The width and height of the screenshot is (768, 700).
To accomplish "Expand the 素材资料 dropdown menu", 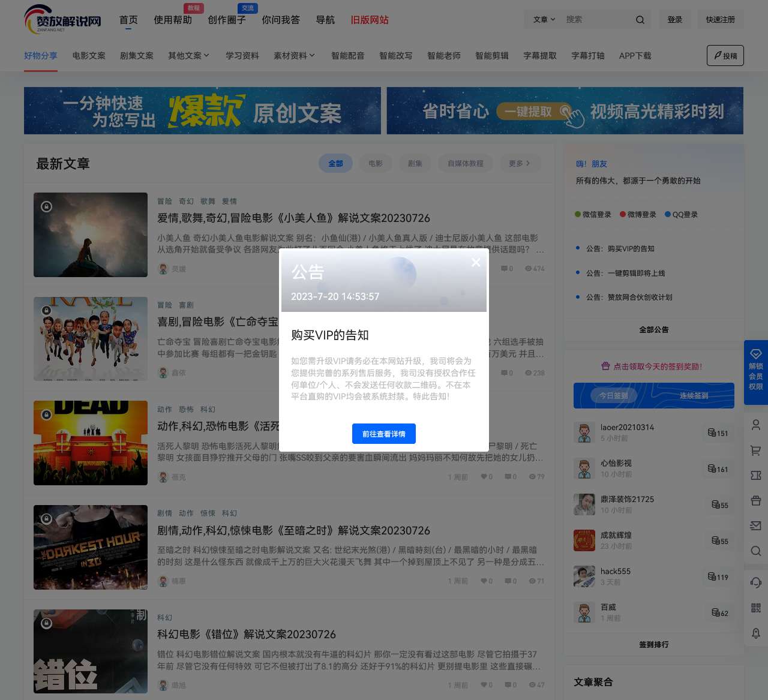I will (294, 56).
